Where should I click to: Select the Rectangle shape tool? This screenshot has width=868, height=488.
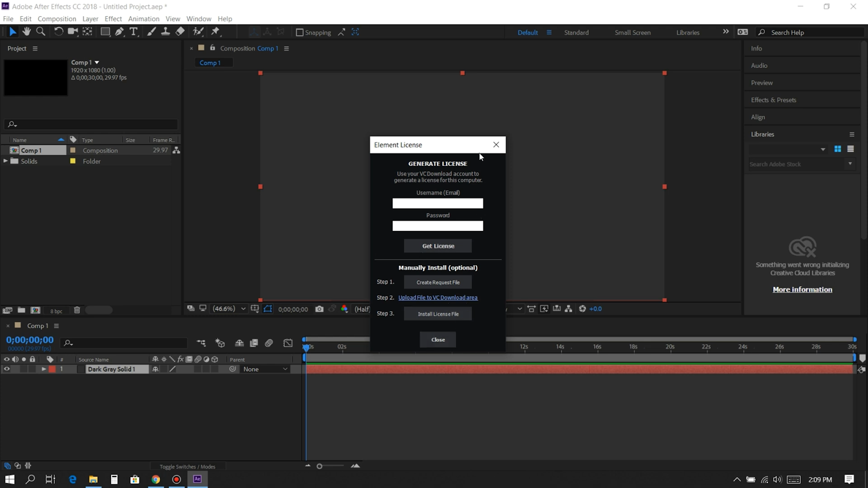click(105, 32)
